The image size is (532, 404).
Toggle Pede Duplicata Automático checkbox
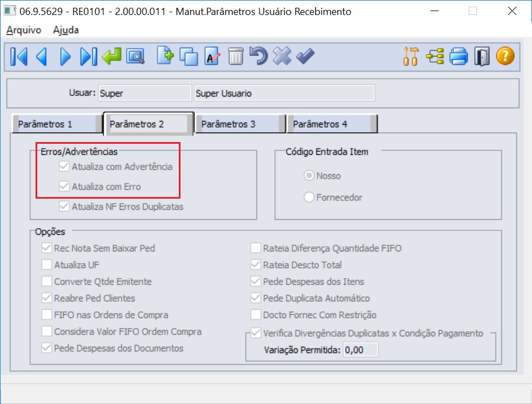255,298
